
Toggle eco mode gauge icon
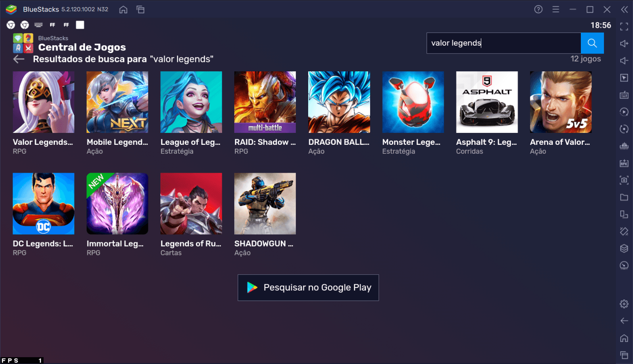[624, 266]
